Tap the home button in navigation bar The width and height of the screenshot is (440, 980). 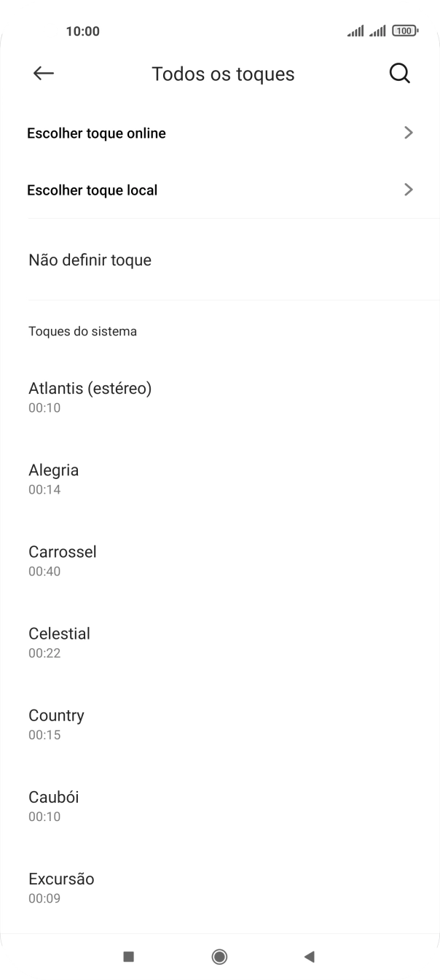pos(219,956)
